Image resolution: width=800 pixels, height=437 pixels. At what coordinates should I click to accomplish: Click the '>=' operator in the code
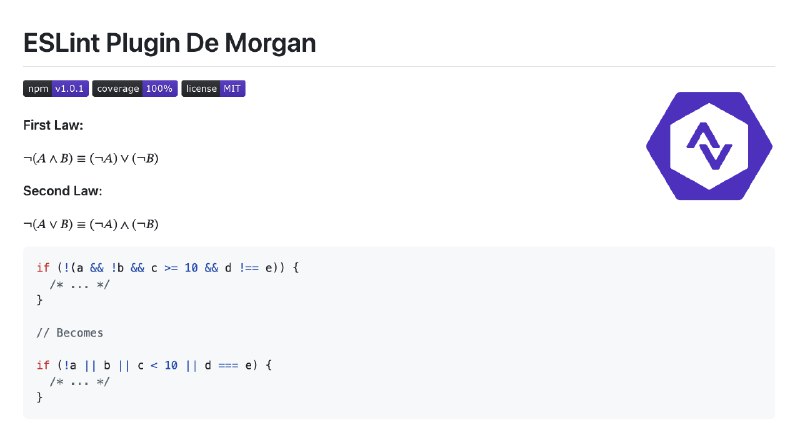click(171, 268)
